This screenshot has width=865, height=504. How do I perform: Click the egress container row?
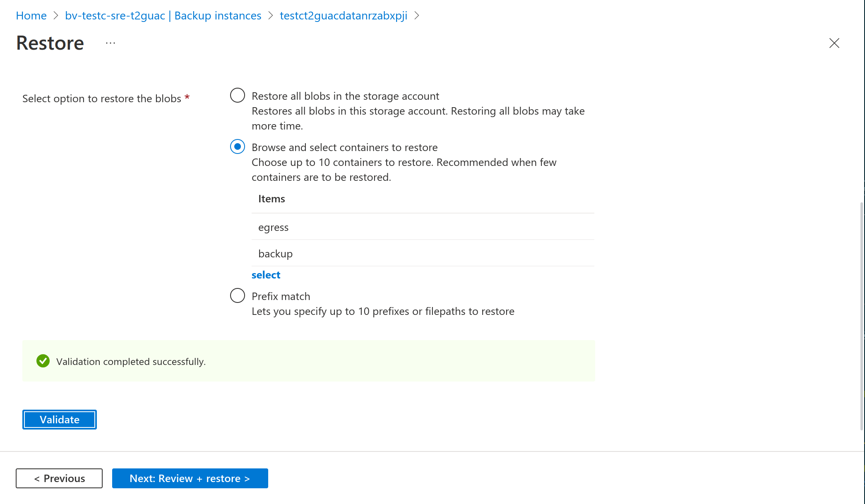423,227
